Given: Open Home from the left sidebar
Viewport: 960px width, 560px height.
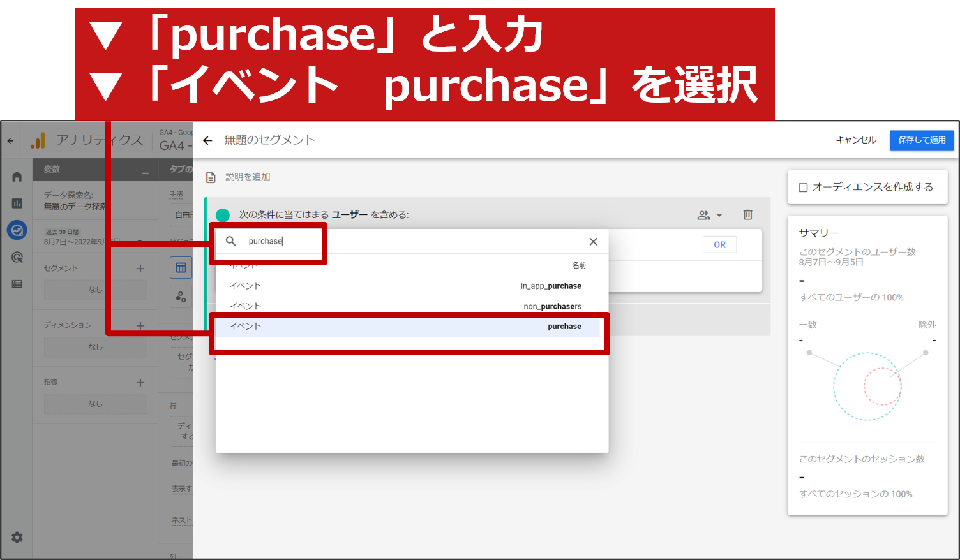Looking at the screenshot, I should 17,177.
